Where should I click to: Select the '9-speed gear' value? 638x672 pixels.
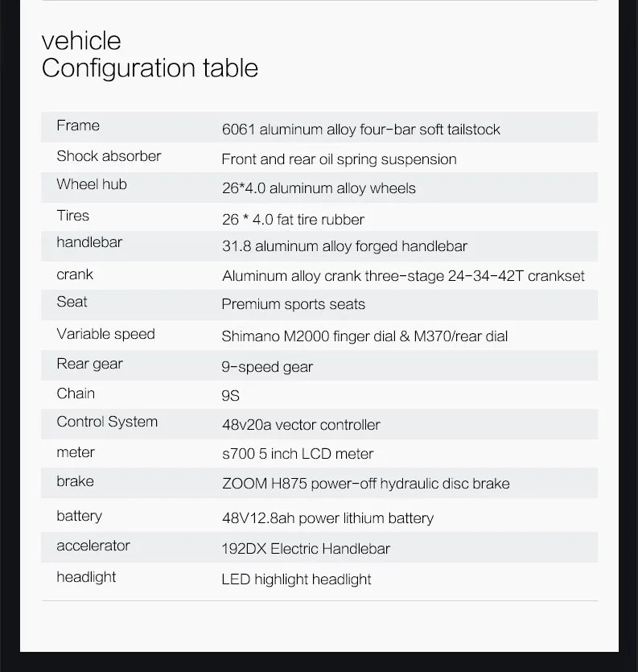pos(267,367)
